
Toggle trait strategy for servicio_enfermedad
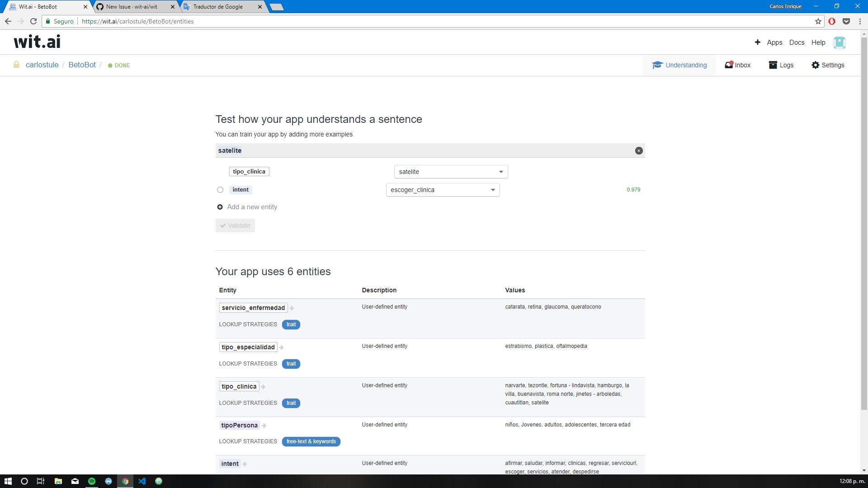point(291,324)
